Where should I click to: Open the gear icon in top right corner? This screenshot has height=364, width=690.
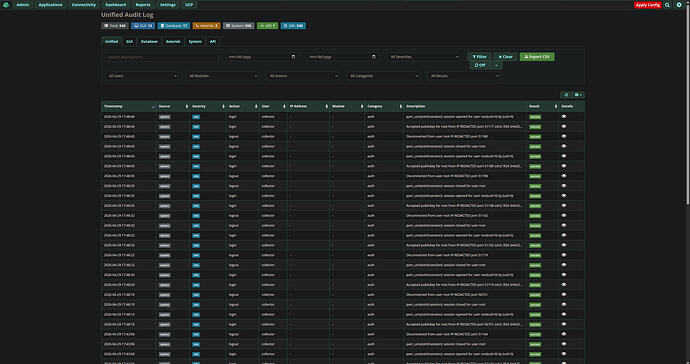679,5
